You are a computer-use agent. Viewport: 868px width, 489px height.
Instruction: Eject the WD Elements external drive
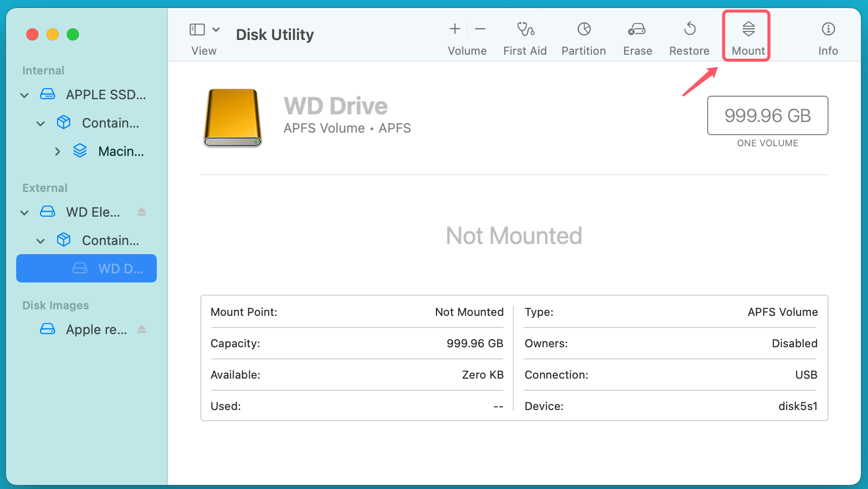coord(141,212)
